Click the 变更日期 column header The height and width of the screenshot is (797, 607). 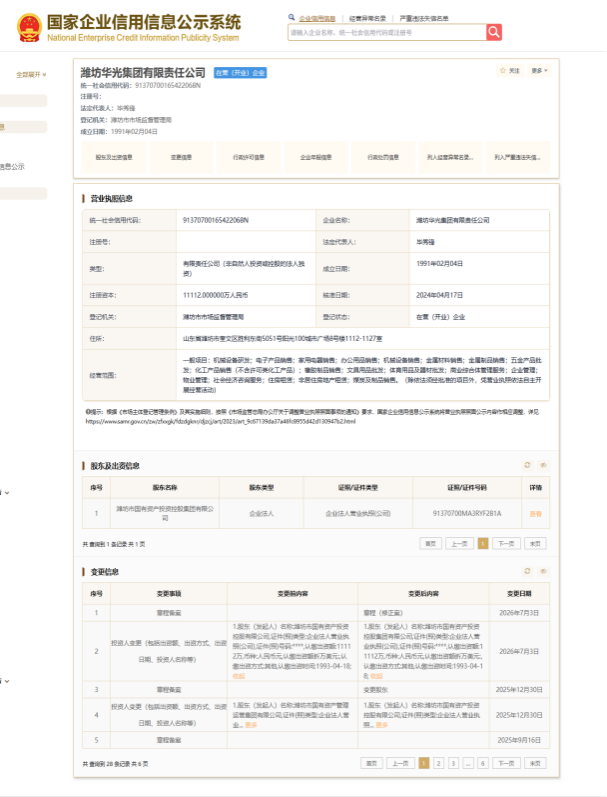pos(519,594)
